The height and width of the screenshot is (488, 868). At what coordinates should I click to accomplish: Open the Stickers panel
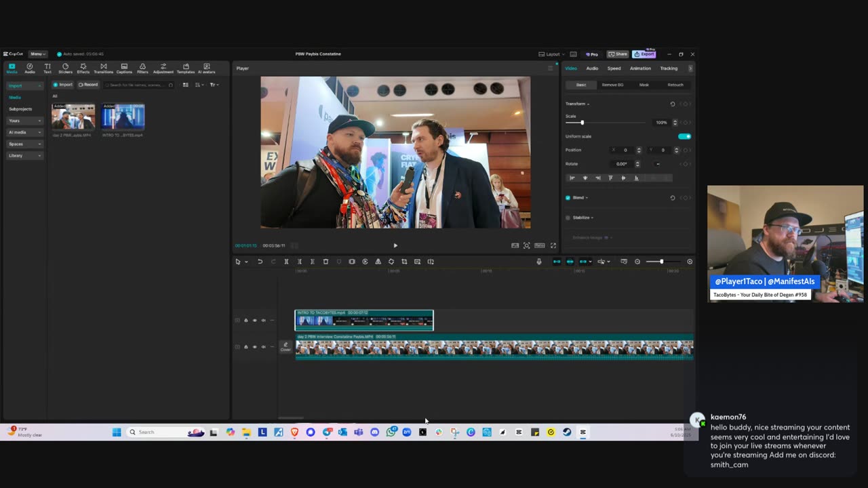pos(65,68)
